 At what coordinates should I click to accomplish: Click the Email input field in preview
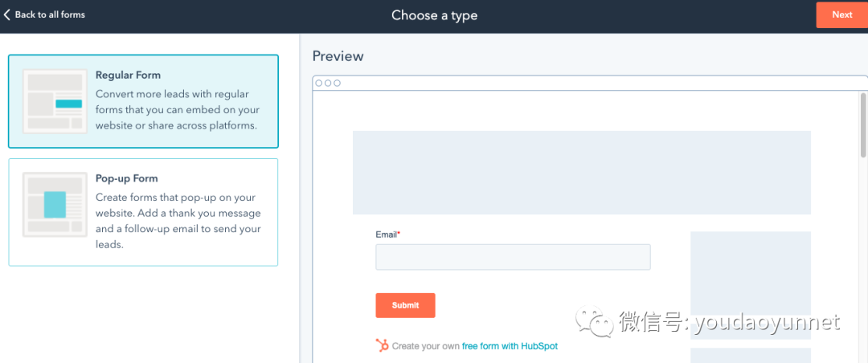(513, 257)
